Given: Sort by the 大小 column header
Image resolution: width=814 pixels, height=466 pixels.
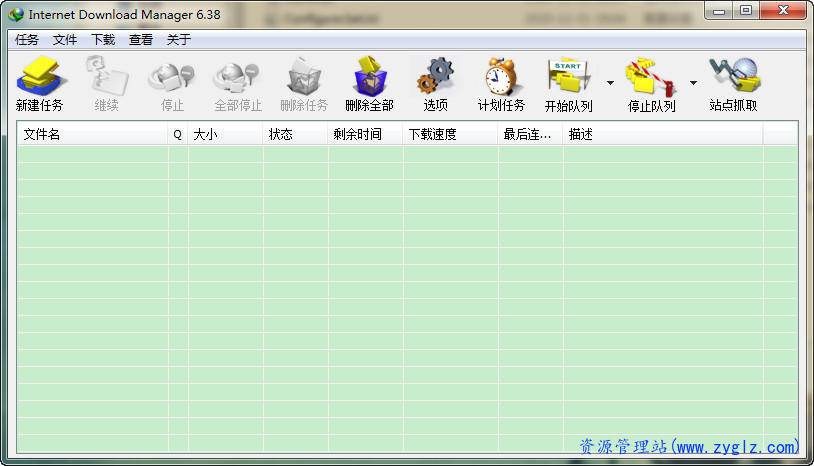Looking at the screenshot, I should [225, 134].
